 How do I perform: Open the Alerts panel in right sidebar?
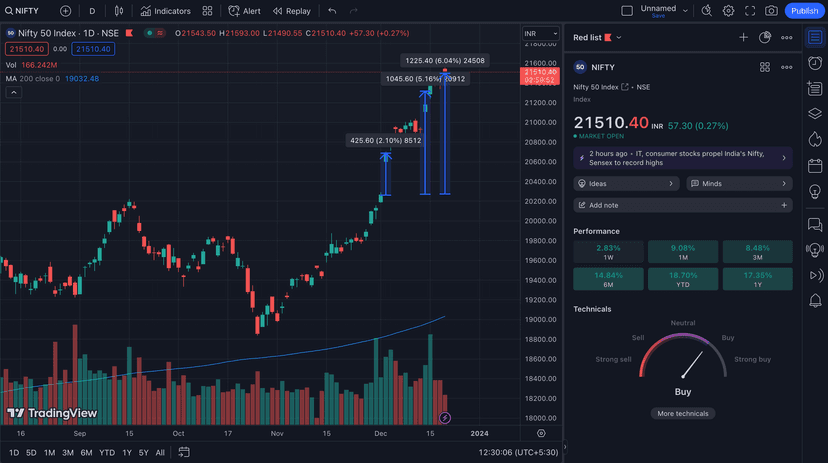815,64
